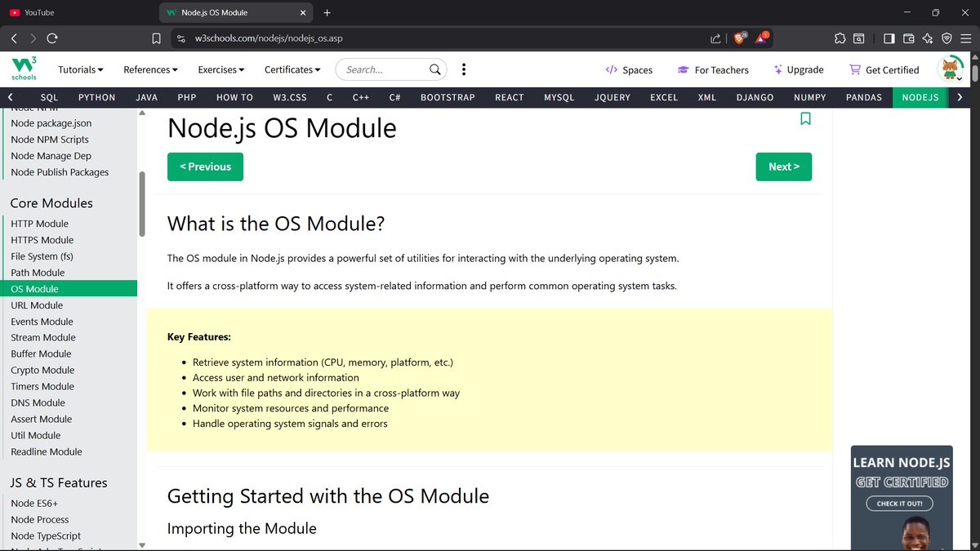The width and height of the screenshot is (980, 551).
Task: Click the magnifier icon in search box
Action: (435, 69)
